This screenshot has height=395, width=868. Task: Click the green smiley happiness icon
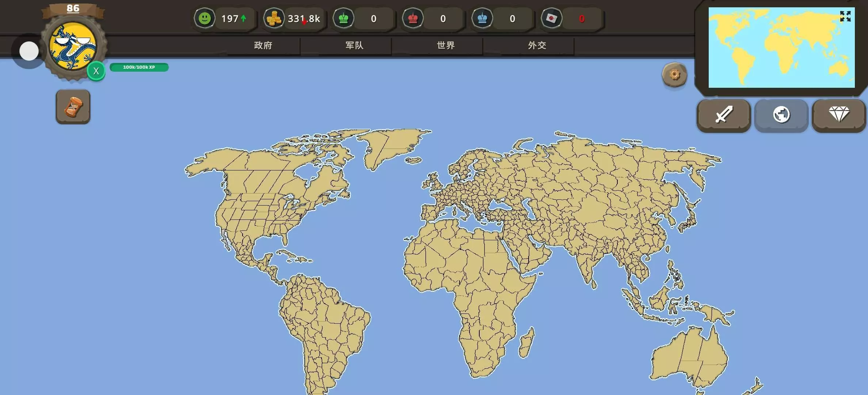205,18
